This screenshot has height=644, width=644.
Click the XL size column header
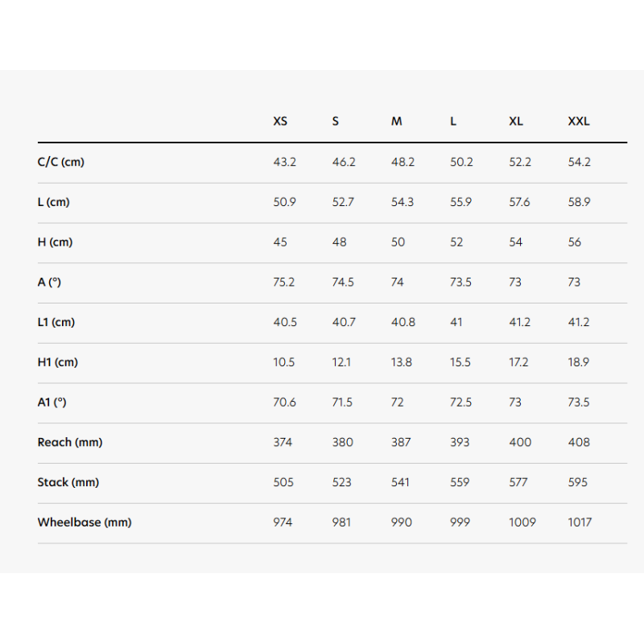(516, 122)
